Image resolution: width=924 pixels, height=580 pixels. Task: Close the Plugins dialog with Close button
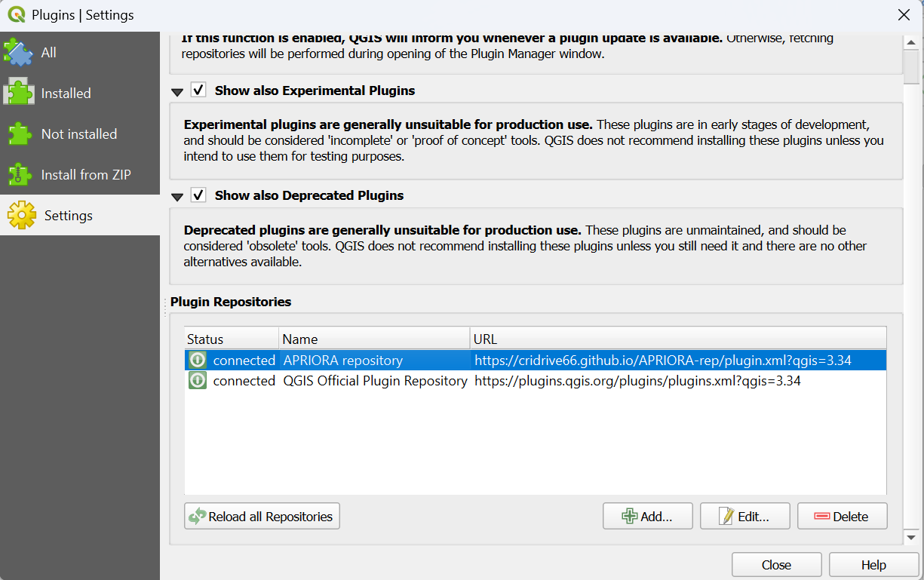point(776,565)
